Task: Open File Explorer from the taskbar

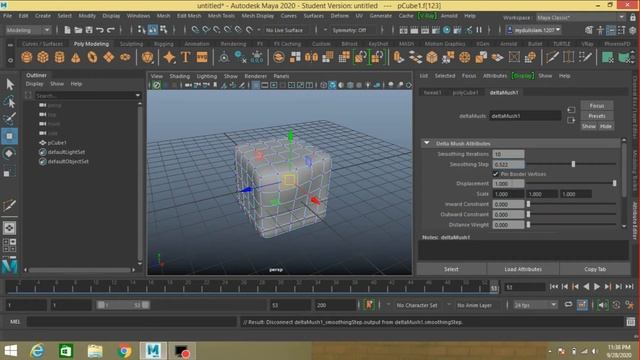Action: tap(95, 351)
